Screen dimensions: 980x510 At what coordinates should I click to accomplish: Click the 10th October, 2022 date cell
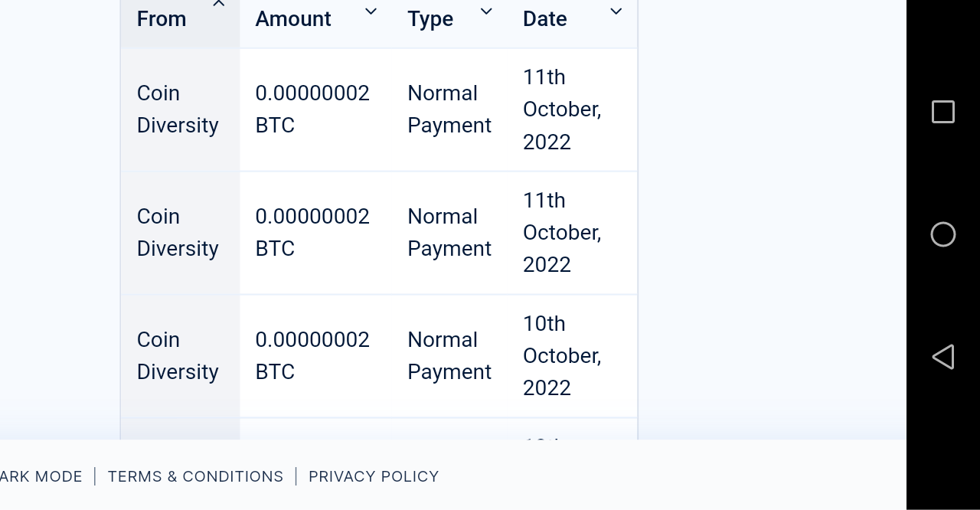click(x=562, y=356)
